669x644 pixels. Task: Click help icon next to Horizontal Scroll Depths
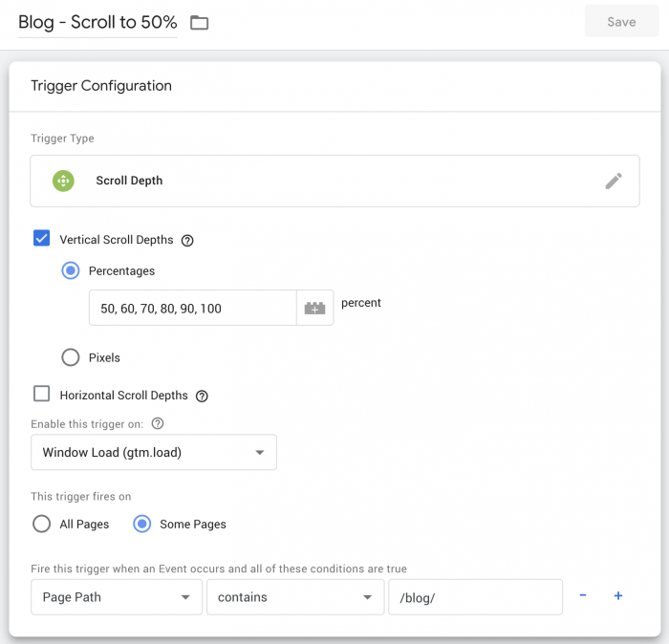[202, 396]
